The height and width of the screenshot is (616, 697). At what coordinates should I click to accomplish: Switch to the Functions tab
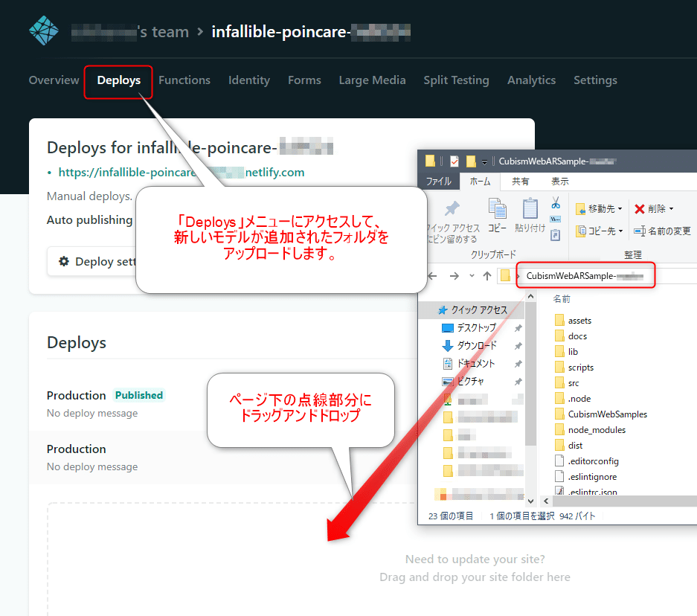click(x=184, y=80)
